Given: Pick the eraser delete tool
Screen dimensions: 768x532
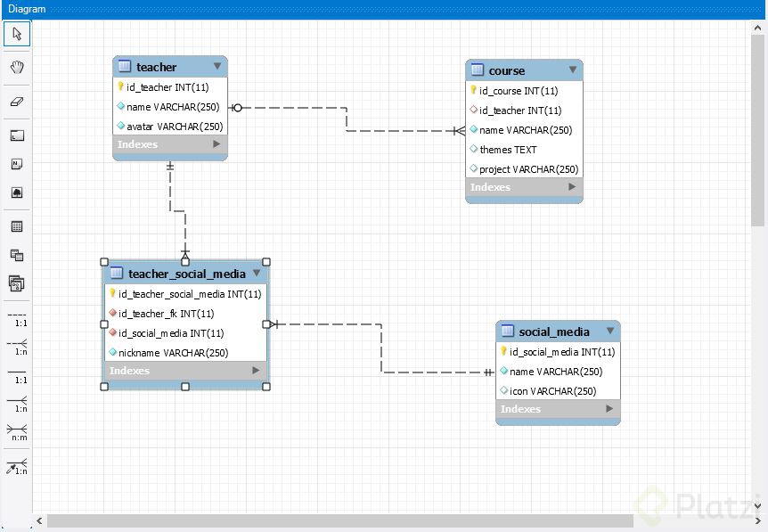Looking at the screenshot, I should click(14, 101).
